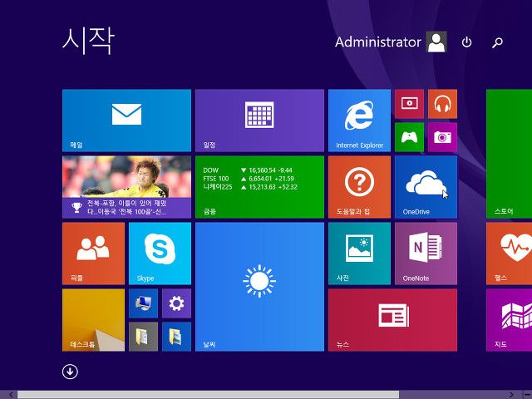Open the PC Settings gear tile
This screenshot has height=399, width=532.
pos(176,303)
